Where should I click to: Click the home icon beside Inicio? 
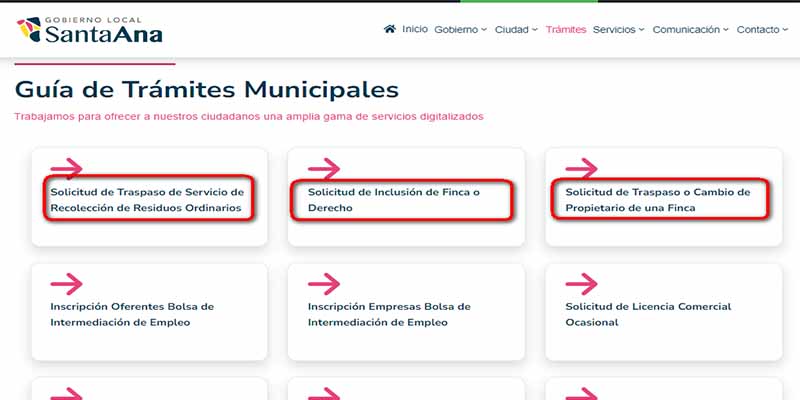pos(390,29)
